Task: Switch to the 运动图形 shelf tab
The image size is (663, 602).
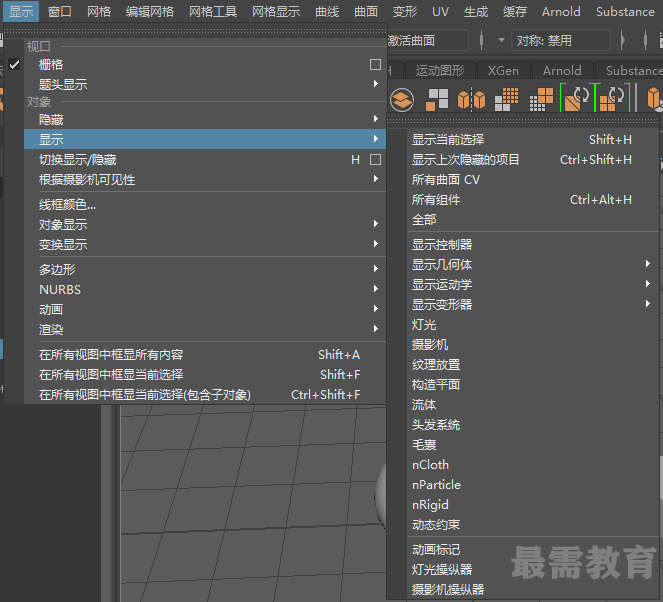Action: tap(440, 71)
